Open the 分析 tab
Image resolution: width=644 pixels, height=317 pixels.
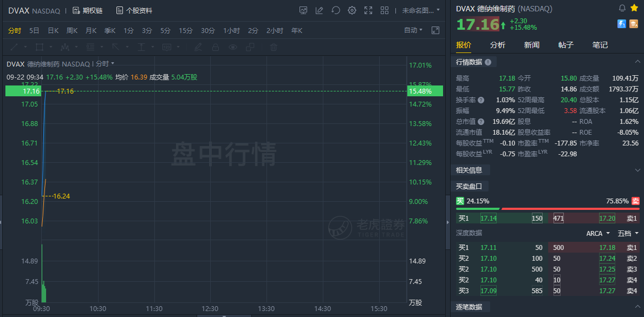[498, 45]
